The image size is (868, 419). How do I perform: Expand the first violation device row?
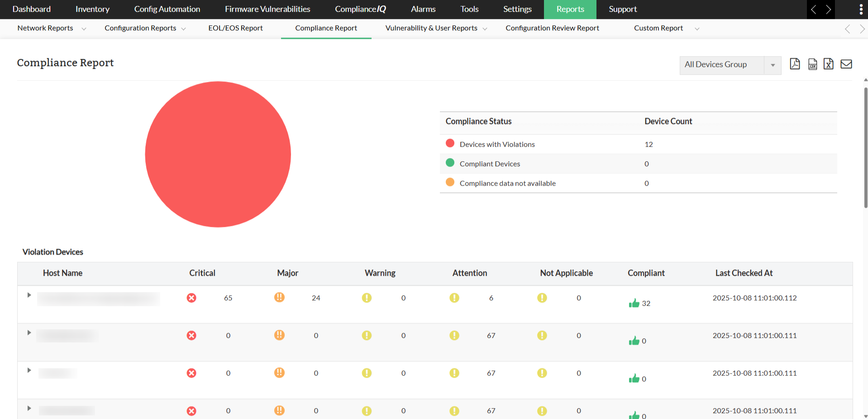click(29, 295)
